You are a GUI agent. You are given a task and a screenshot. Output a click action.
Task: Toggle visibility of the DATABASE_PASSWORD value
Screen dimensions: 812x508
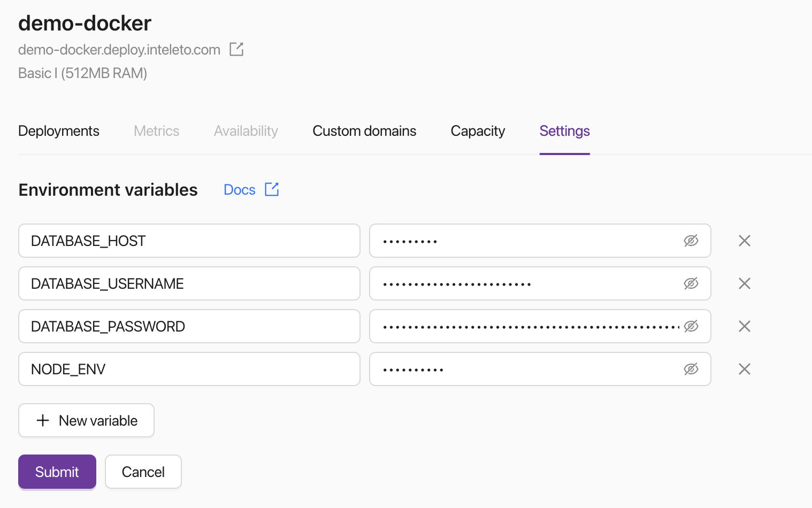tap(691, 326)
